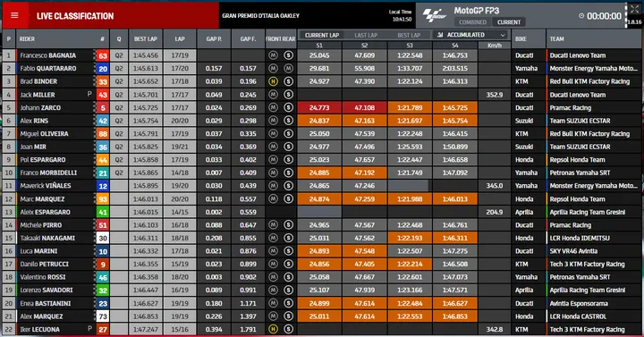Click Nakagami's rear tyre S icon
The image size is (644, 337).
click(x=288, y=238)
